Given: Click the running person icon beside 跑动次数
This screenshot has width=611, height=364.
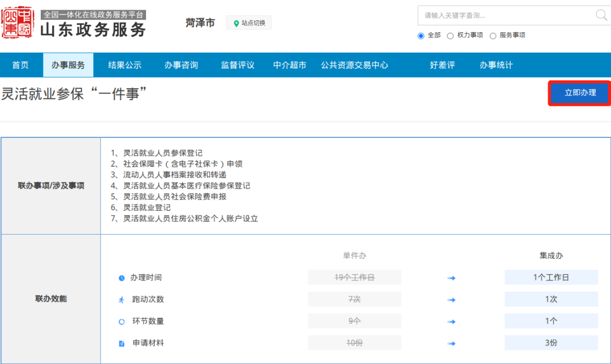Looking at the screenshot, I should 122,300.
